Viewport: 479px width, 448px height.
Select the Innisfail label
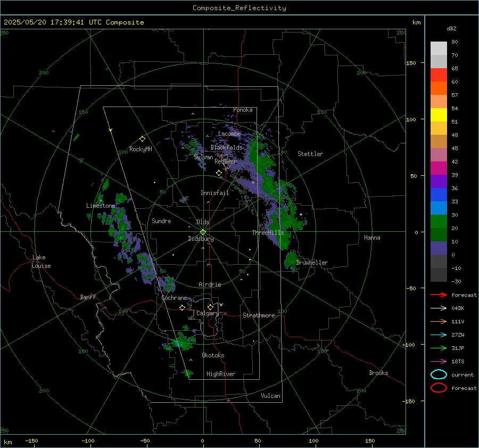[214, 193]
